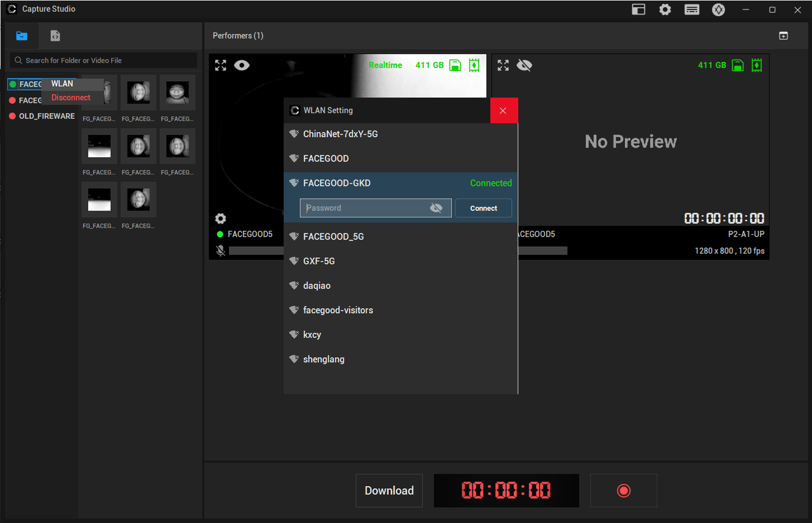Image resolution: width=812 pixels, height=523 pixels.
Task: Select the FACEGOOD_5G network
Action: tap(401, 236)
